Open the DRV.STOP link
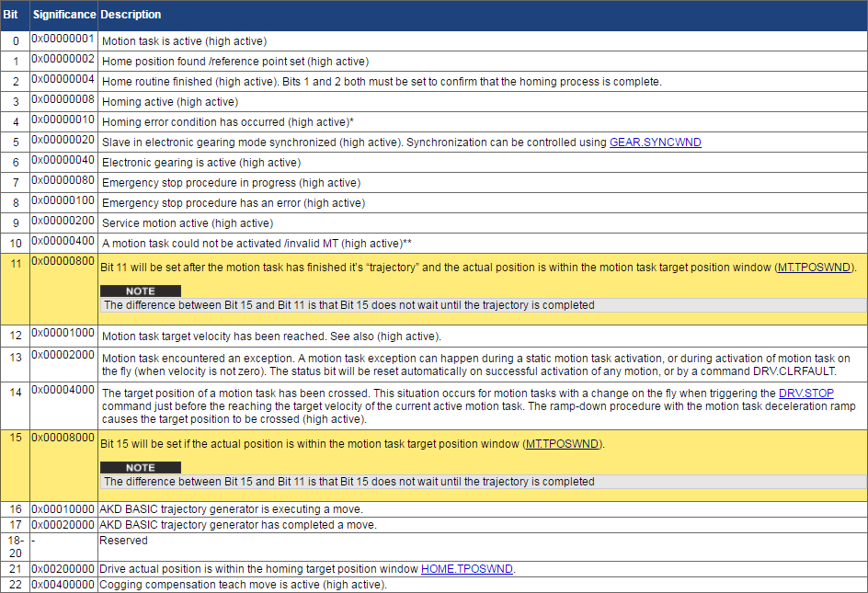This screenshot has width=868, height=593. click(x=806, y=393)
